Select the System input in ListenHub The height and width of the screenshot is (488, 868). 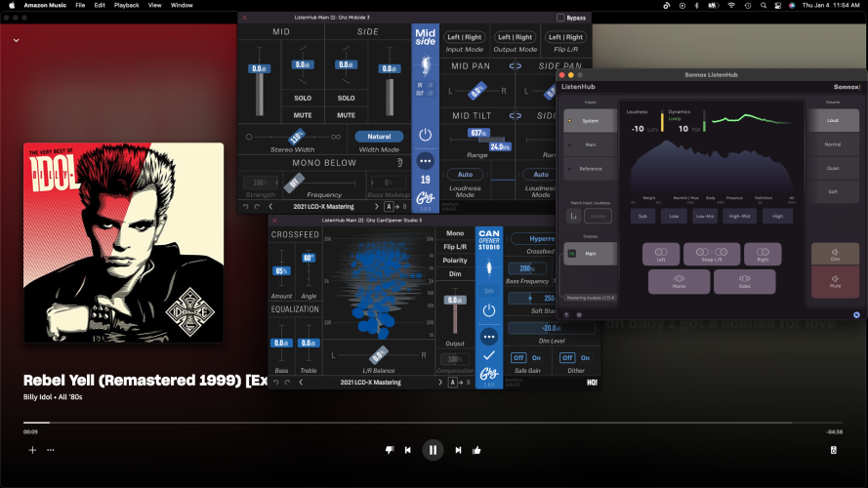click(x=590, y=121)
